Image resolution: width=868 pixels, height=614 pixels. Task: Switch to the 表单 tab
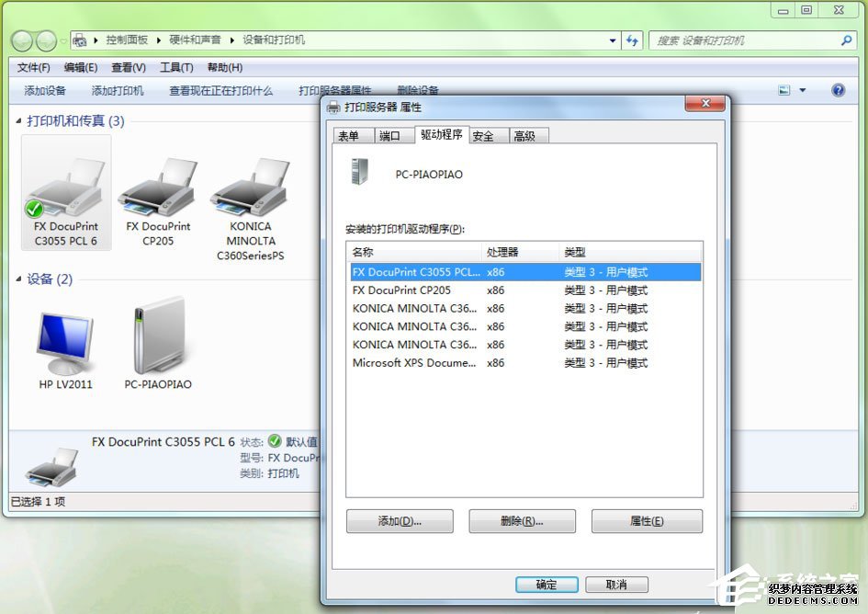[354, 136]
